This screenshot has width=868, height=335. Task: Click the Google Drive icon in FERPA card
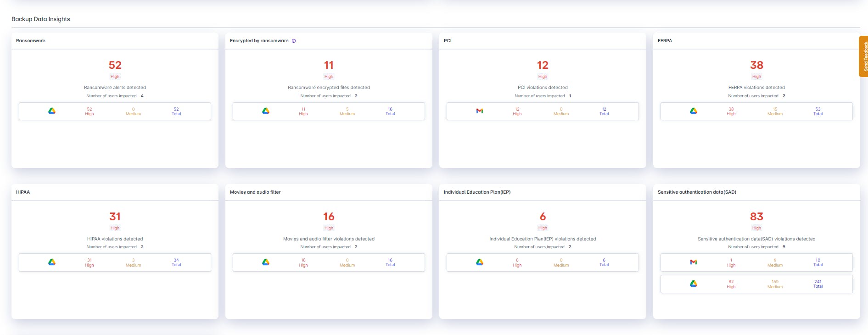(x=694, y=111)
